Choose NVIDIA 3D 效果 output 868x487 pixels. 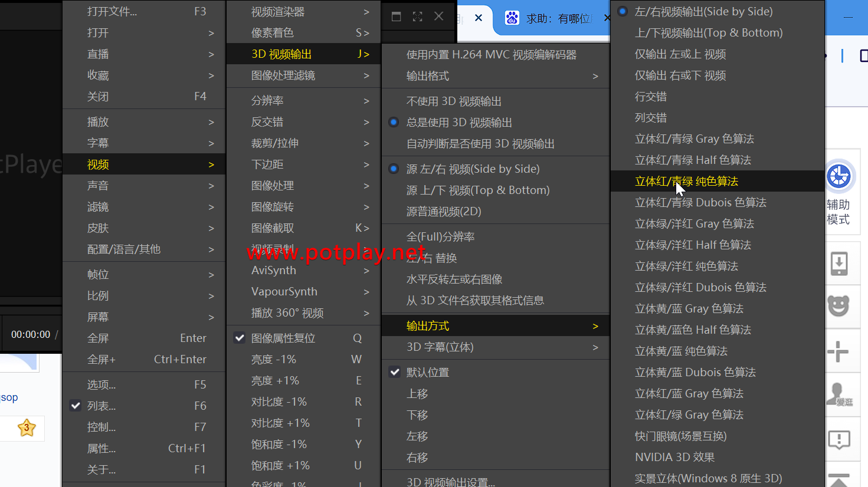coord(718,457)
